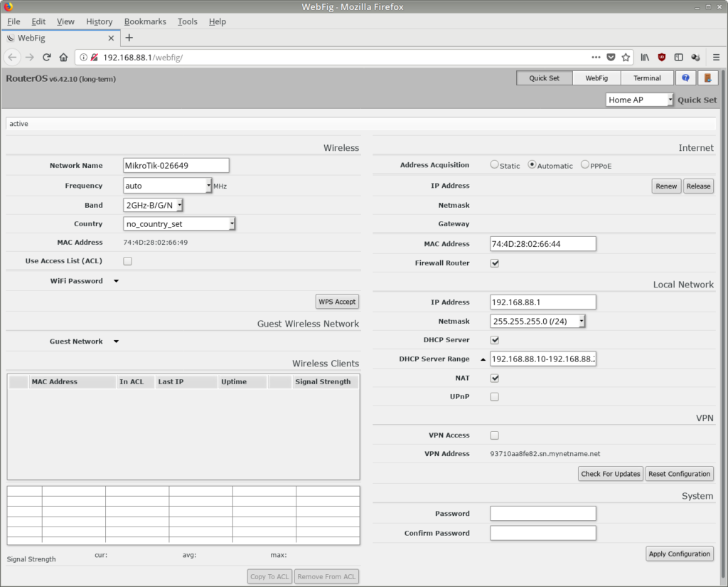Click the WPS Accept button
728x587 pixels.
pos(337,302)
